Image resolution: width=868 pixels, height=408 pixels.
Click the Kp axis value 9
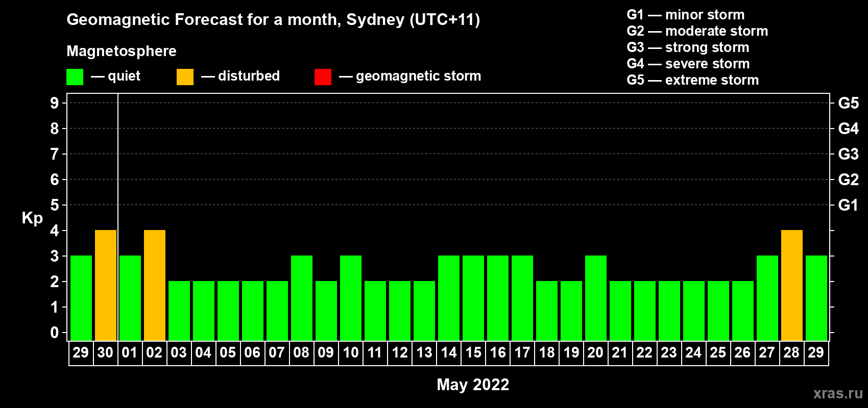pyautogui.click(x=55, y=103)
